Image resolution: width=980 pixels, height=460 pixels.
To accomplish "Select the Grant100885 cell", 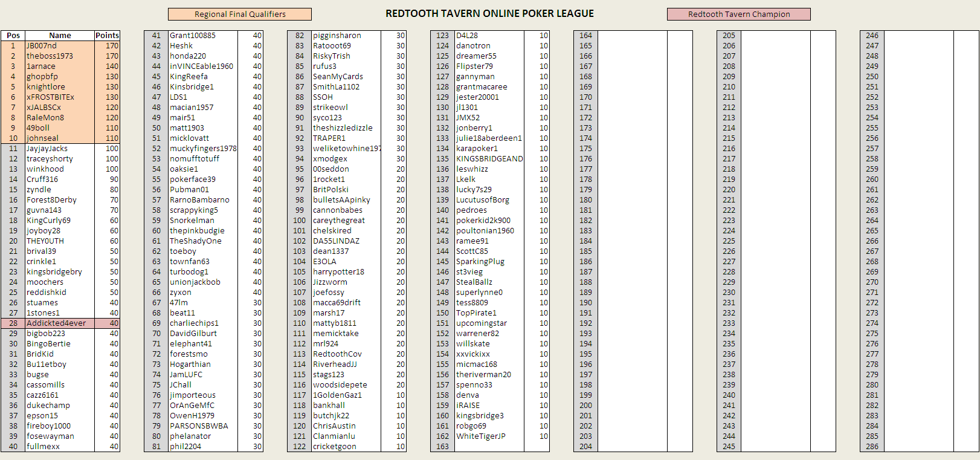I will [x=203, y=36].
